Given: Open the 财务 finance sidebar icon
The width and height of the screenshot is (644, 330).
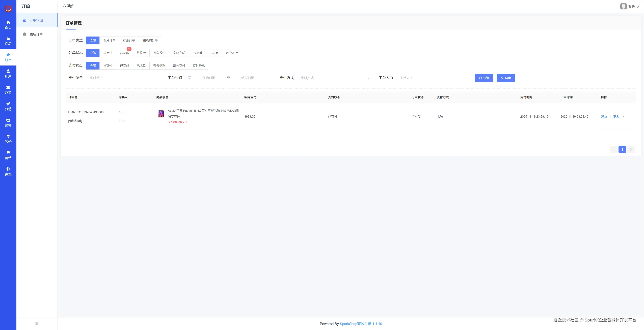Looking at the screenshot, I should click(8, 123).
